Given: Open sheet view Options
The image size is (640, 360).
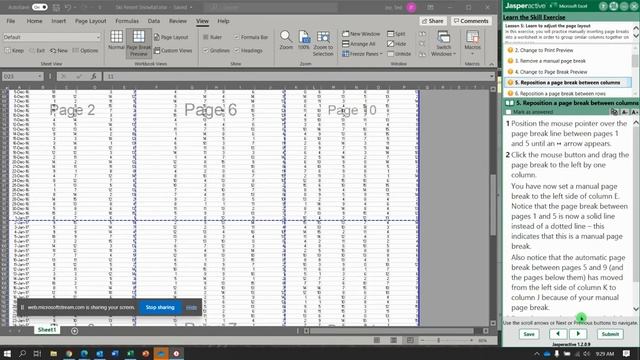Looking at the screenshot, I should tap(85, 51).
